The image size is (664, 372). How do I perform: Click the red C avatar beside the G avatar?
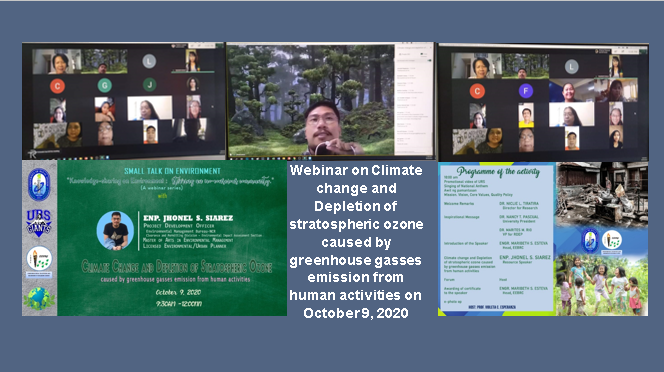coord(58,86)
